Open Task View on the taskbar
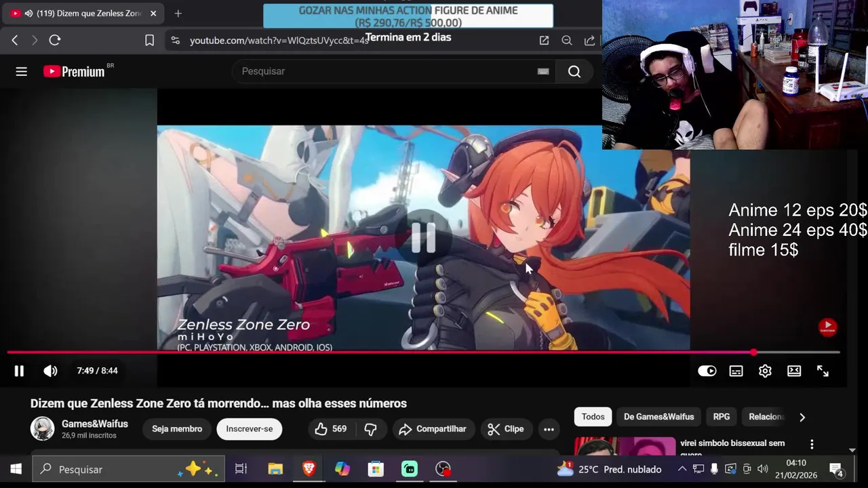This screenshot has width=868, height=488. [x=241, y=469]
